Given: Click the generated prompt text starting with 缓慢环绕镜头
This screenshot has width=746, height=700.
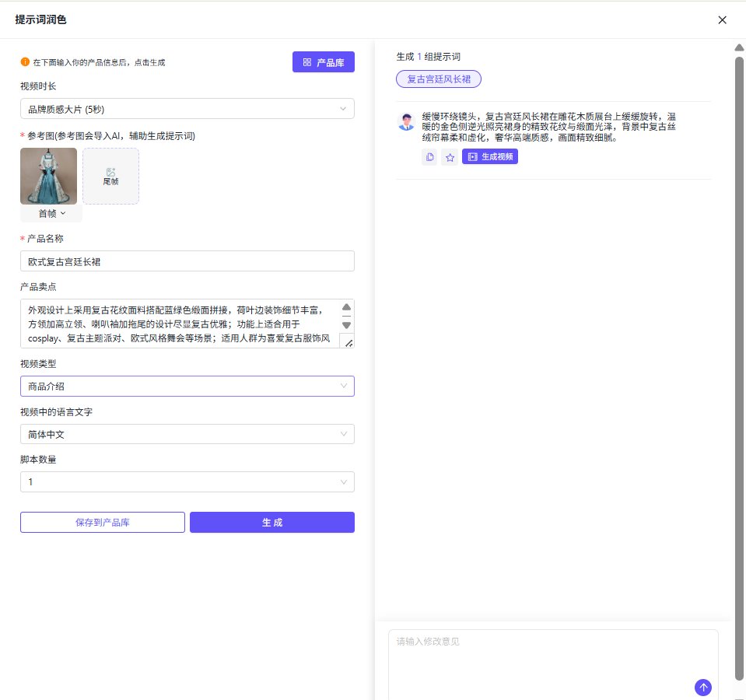Looking at the screenshot, I should tap(548, 127).
